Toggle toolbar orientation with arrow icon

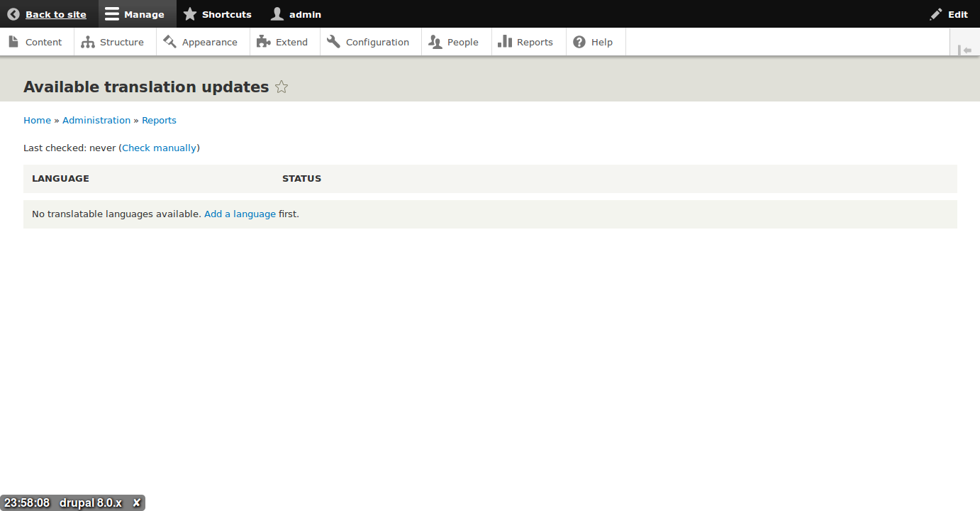(x=964, y=50)
